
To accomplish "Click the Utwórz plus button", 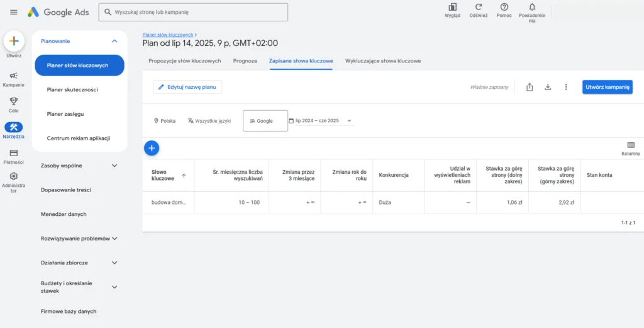I will click(x=14, y=41).
